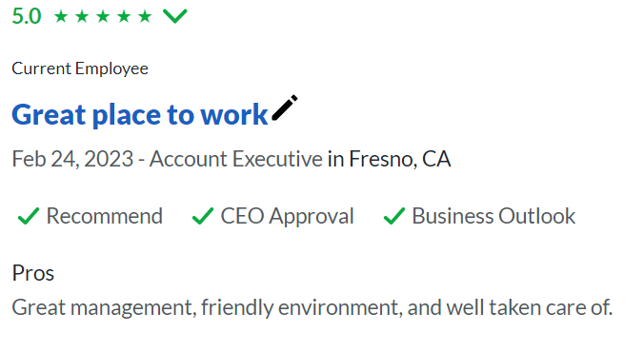
Task: Click the fourth green rating star
Action: tap(124, 16)
